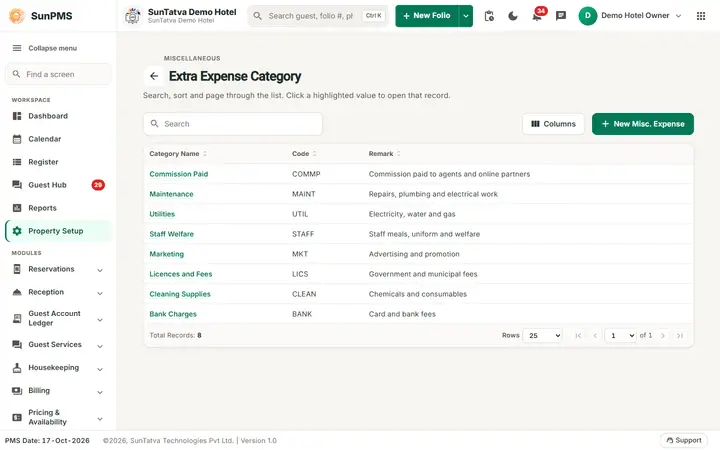720x450 pixels.
Task: Focus the Find a screen field
Action: click(x=58, y=74)
